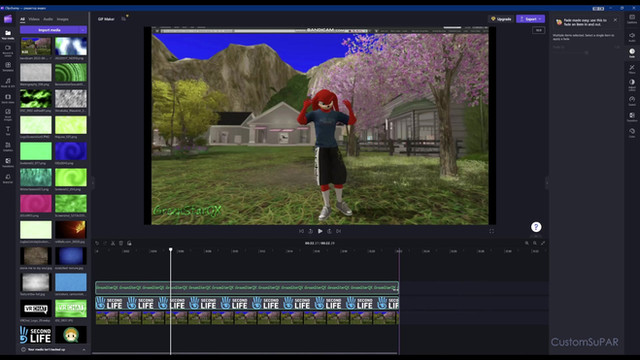This screenshot has width=640, height=360.
Task: Click the Export button
Action: [530, 19]
